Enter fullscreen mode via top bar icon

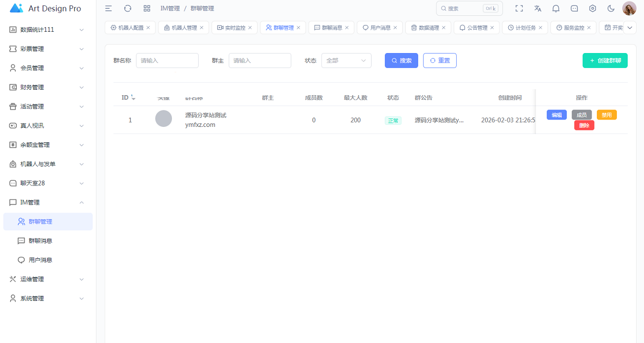click(519, 8)
